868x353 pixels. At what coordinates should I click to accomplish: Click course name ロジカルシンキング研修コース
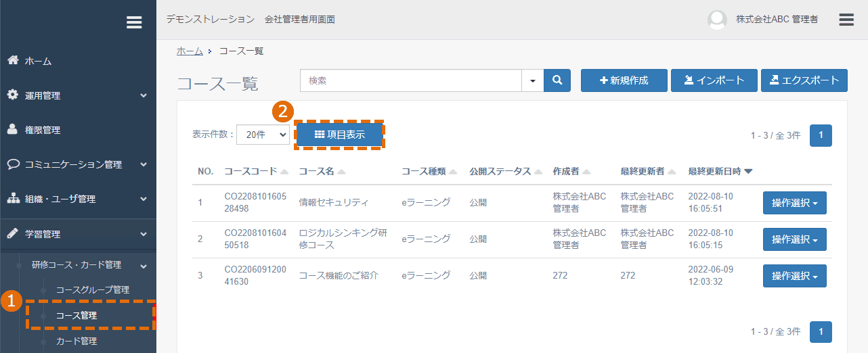[343, 239]
